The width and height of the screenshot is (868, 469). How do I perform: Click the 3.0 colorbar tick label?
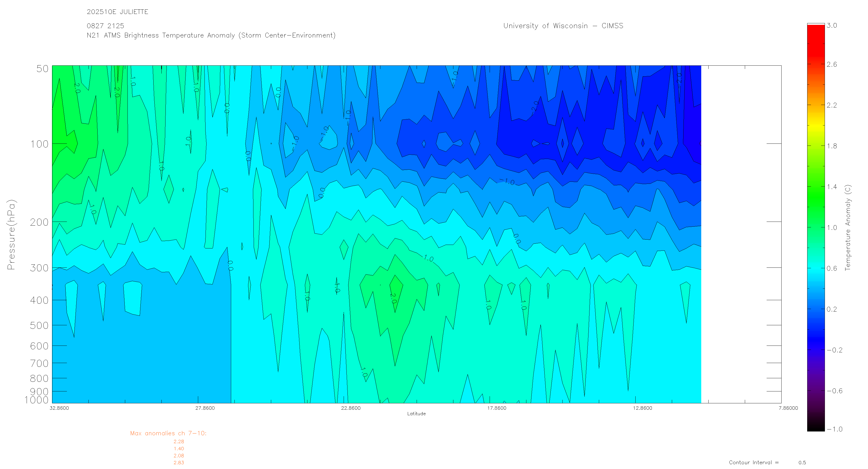(832, 26)
